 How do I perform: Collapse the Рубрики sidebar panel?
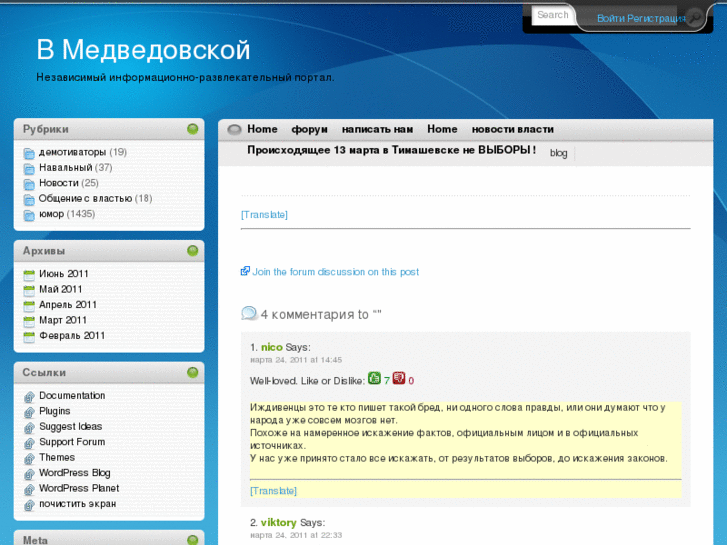[x=192, y=129]
